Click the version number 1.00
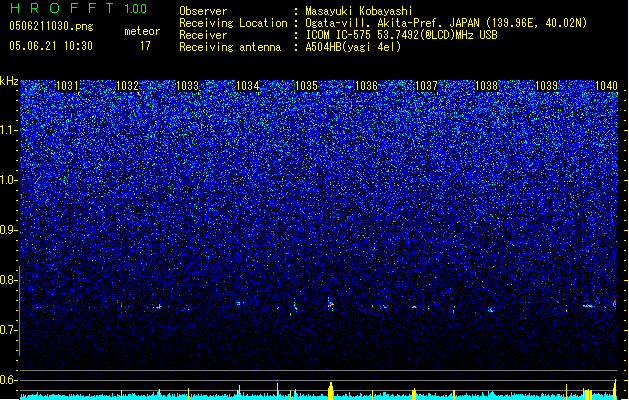The width and height of the screenshot is (629, 400). pyautogui.click(x=136, y=9)
